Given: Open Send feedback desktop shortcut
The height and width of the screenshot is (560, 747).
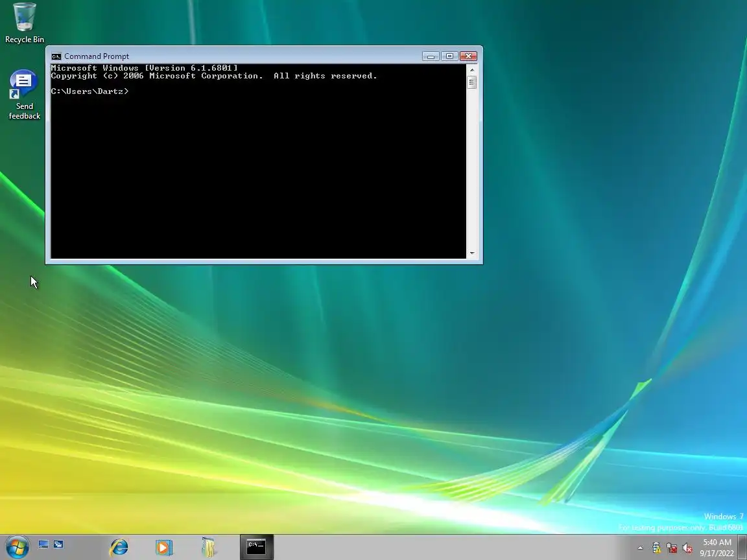Looking at the screenshot, I should tap(24, 95).
